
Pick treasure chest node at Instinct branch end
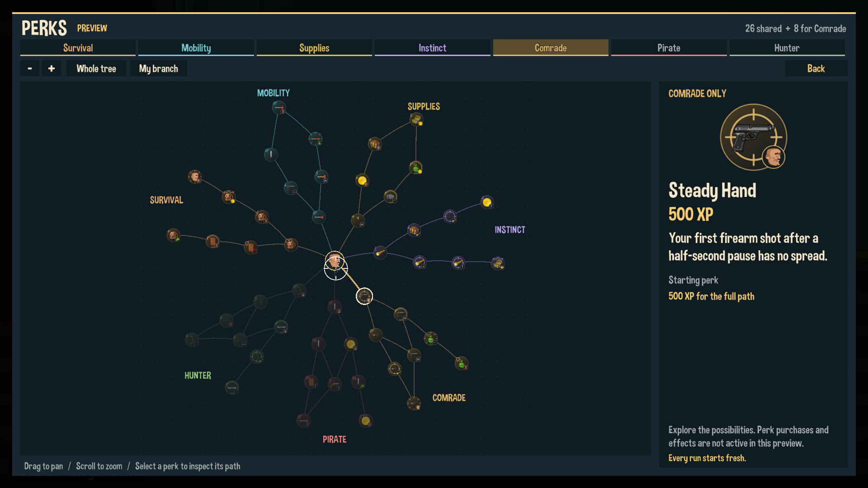point(498,263)
